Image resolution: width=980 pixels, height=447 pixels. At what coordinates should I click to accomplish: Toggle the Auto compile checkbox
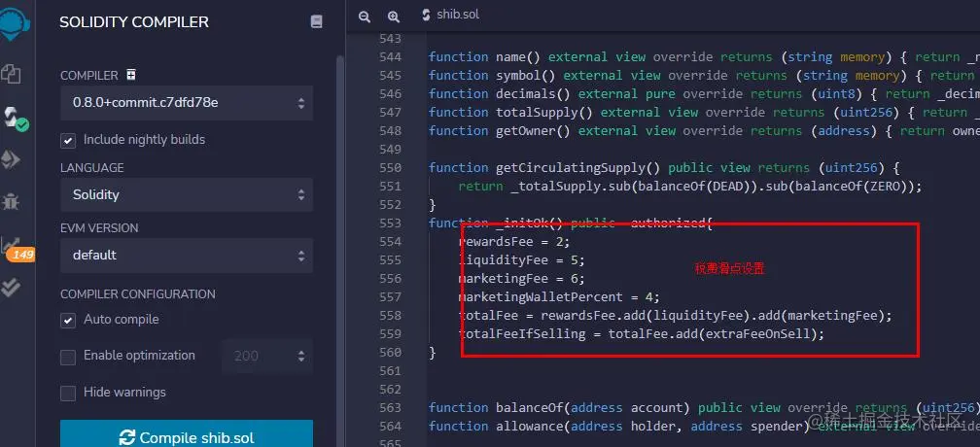(x=68, y=321)
